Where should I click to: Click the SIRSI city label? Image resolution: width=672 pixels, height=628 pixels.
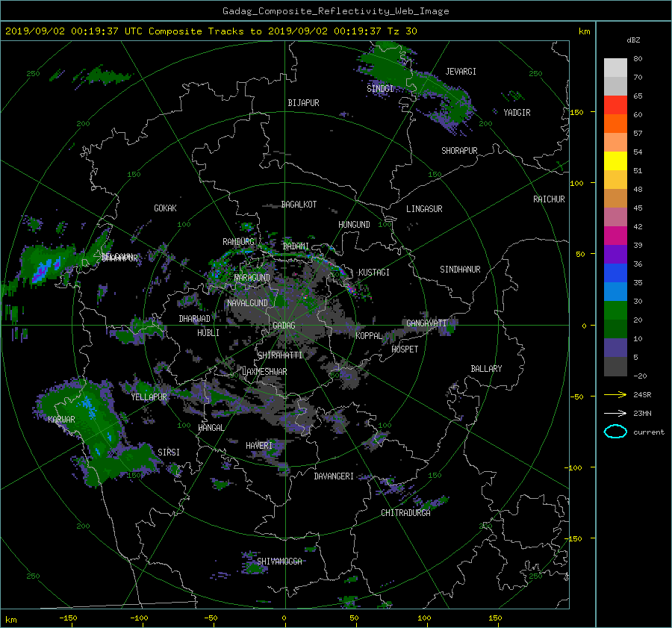tap(169, 453)
